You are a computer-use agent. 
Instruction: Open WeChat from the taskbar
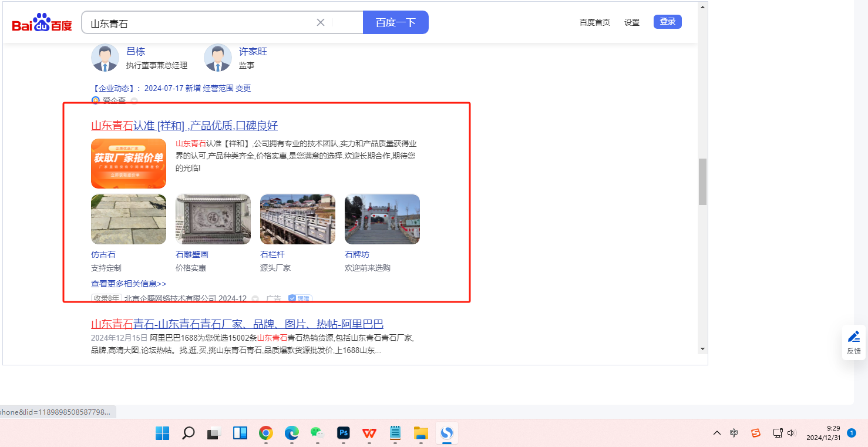317,433
